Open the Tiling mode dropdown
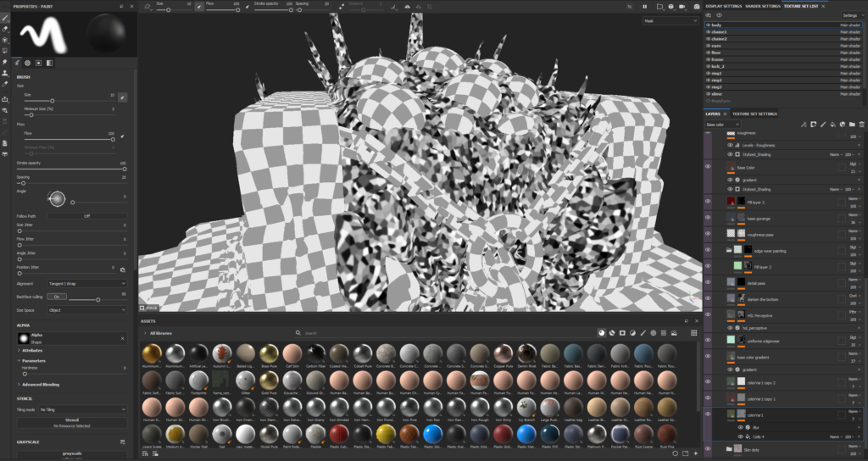868x461 pixels. 82,409
